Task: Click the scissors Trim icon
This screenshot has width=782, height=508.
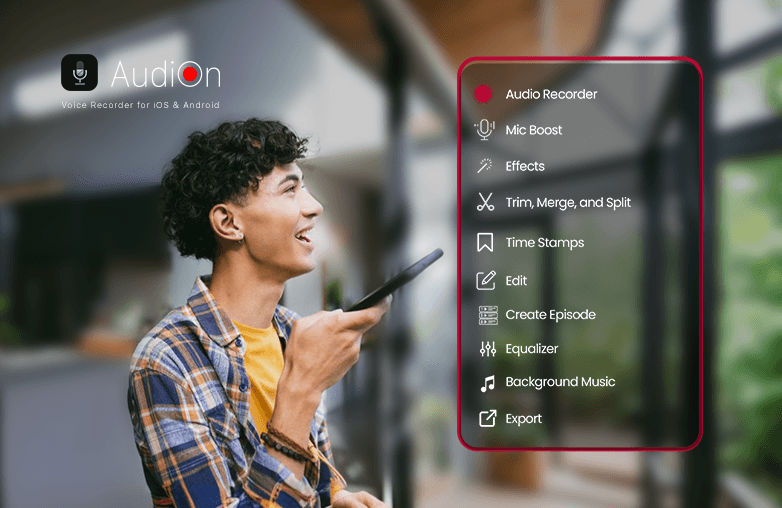Action: tap(485, 202)
